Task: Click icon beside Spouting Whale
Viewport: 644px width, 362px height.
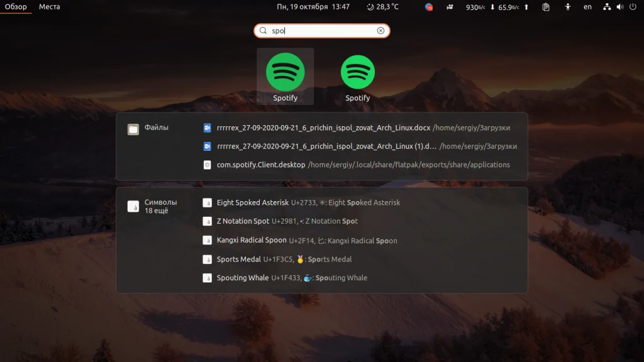Action: [x=208, y=278]
